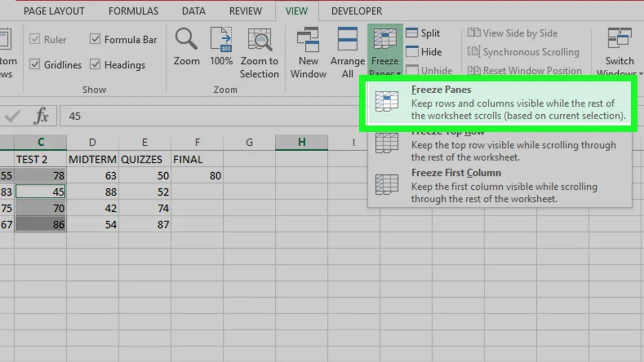Select column H header
The height and width of the screenshot is (362, 644).
pos(302,142)
